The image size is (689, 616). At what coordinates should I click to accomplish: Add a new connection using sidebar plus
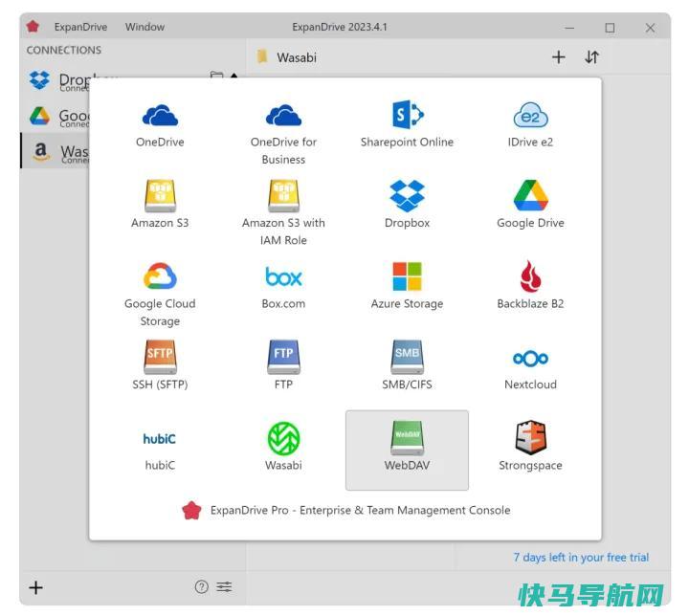[x=36, y=587]
